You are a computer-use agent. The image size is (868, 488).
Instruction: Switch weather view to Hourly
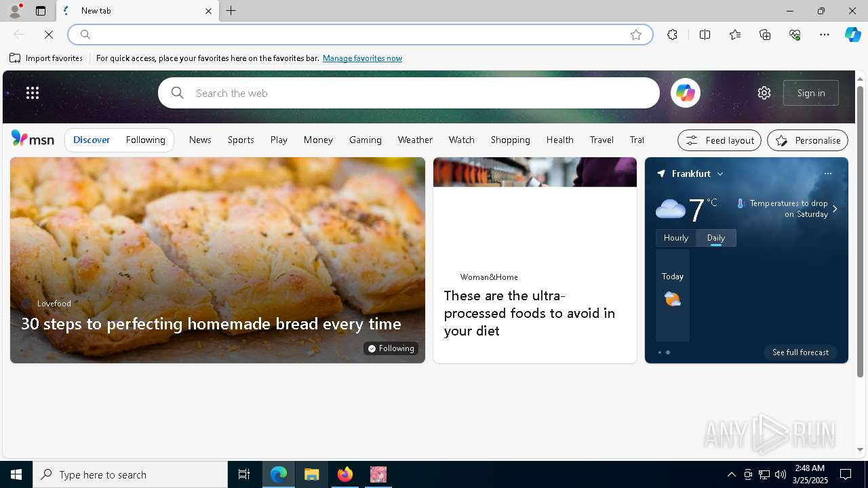pyautogui.click(x=676, y=238)
